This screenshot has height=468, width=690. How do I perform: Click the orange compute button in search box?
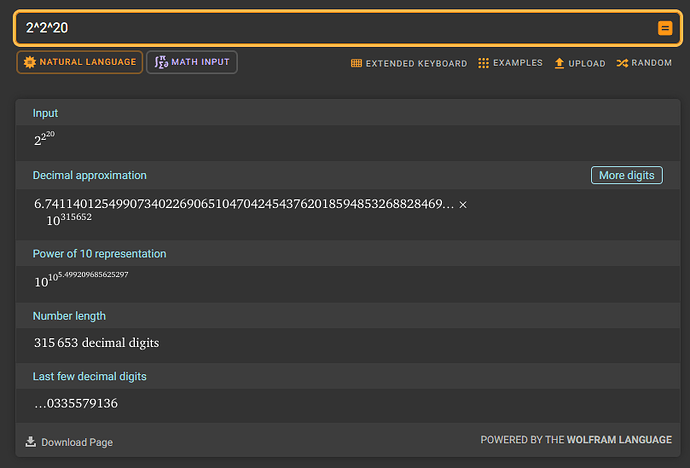[x=665, y=28]
